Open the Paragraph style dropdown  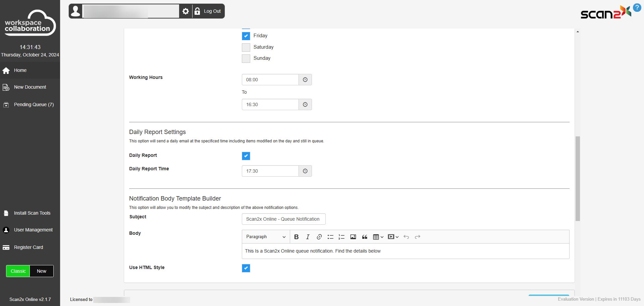(x=266, y=237)
